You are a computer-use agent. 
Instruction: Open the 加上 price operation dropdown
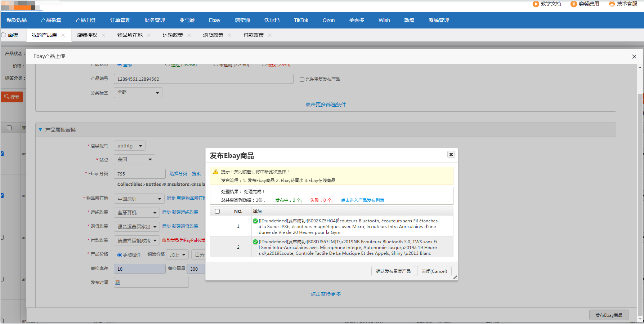177,255
